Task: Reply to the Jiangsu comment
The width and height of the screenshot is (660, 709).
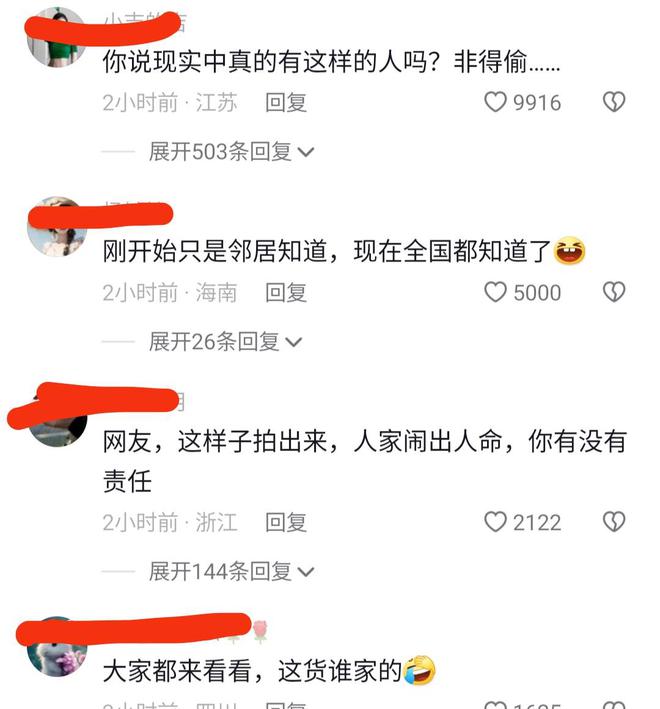Action: pyautogui.click(x=286, y=103)
